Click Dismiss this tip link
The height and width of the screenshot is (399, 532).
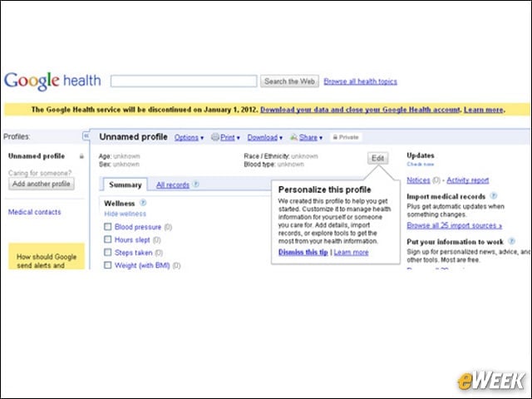[303, 252]
